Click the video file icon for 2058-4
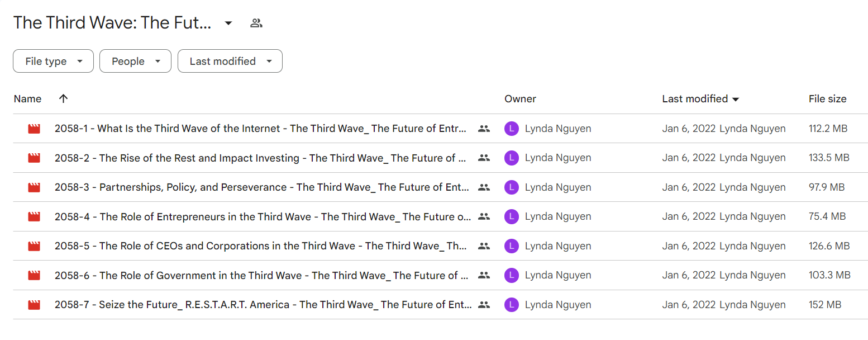This screenshot has height=340, width=868. [x=34, y=216]
